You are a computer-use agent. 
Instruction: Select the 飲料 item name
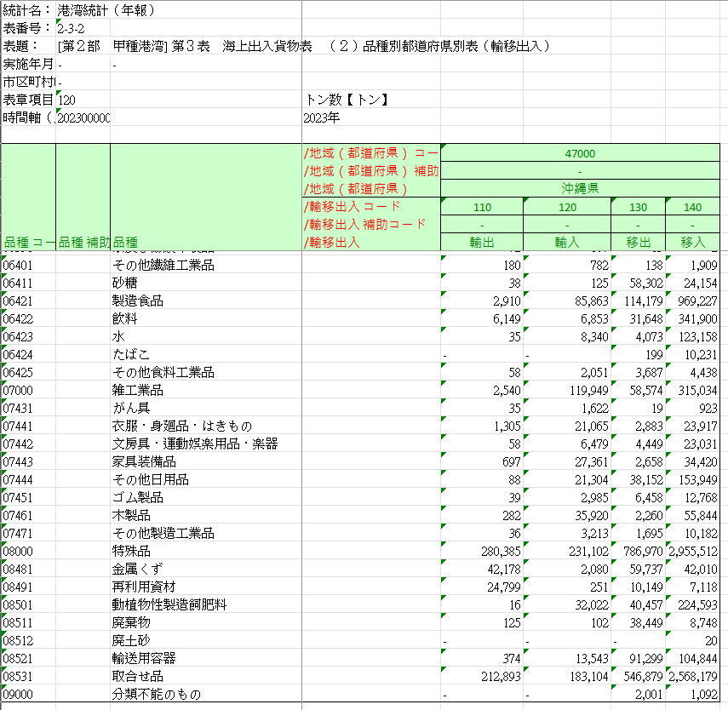125,318
